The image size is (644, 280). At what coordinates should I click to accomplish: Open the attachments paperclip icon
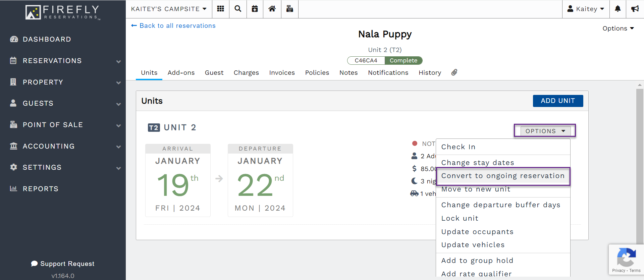coord(454,72)
